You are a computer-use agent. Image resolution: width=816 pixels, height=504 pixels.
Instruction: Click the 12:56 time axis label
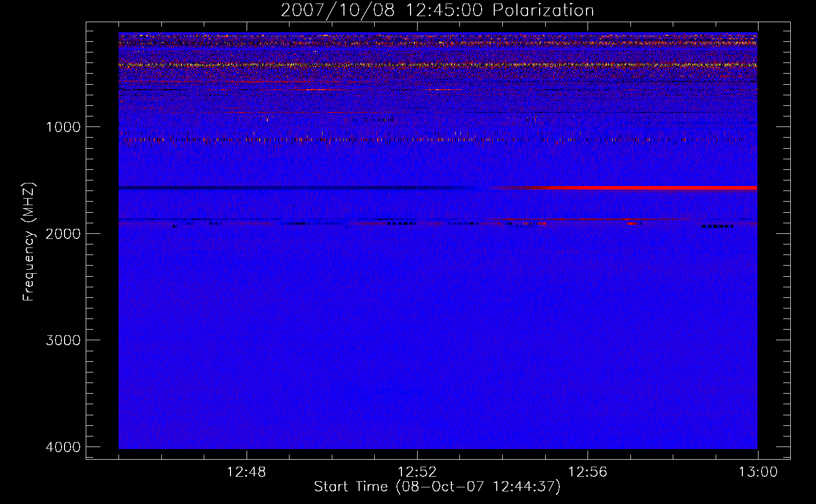coord(588,472)
